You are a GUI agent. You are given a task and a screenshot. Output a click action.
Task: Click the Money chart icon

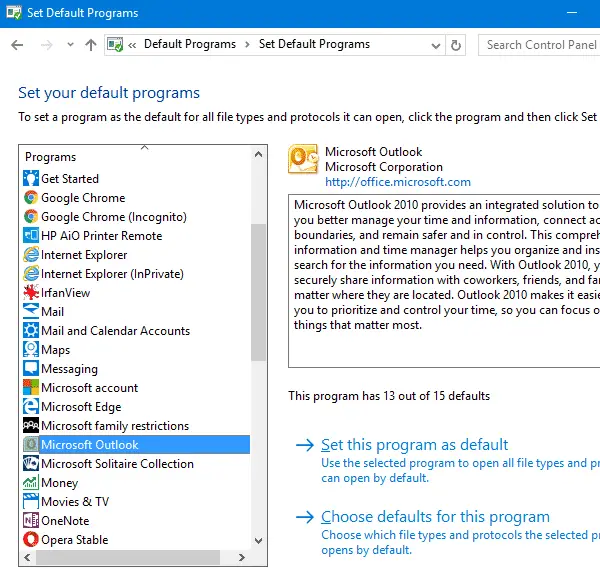[x=31, y=482]
